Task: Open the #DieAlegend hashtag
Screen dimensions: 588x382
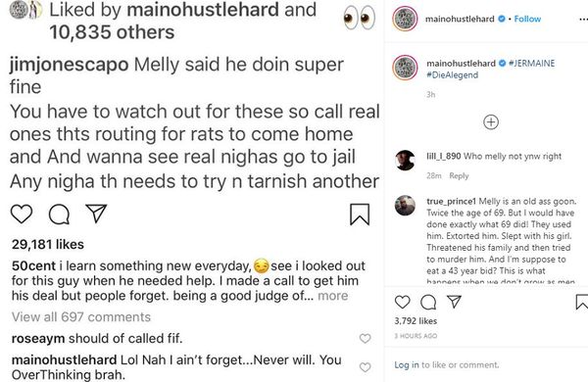Action: pos(452,75)
